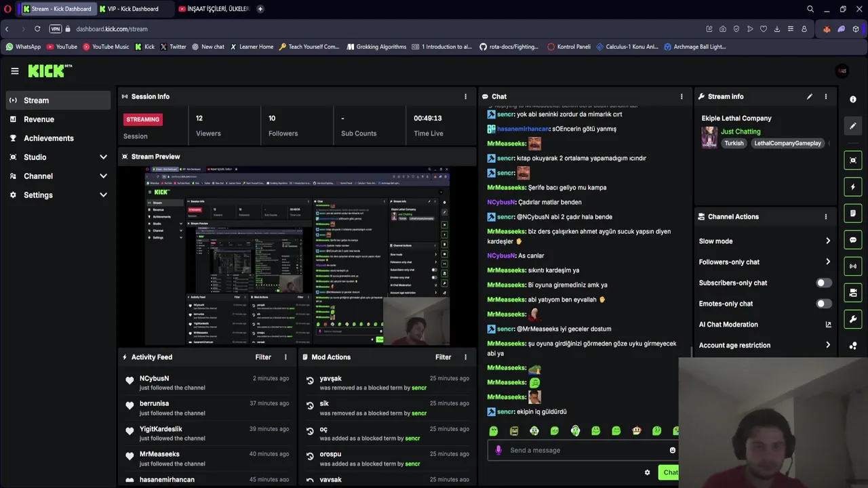Viewport: 868px width, 488px height.
Task: Click the NCybusN entry in Activity Feed
Action: (207, 383)
